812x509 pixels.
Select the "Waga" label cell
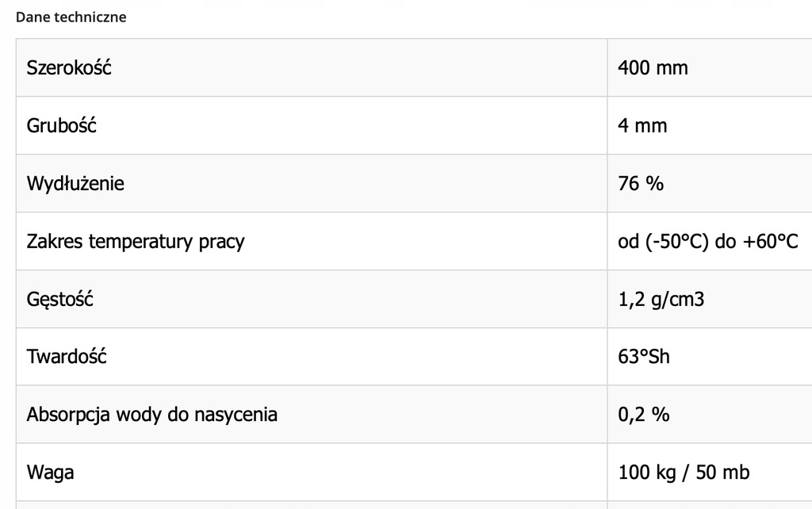coord(51,473)
